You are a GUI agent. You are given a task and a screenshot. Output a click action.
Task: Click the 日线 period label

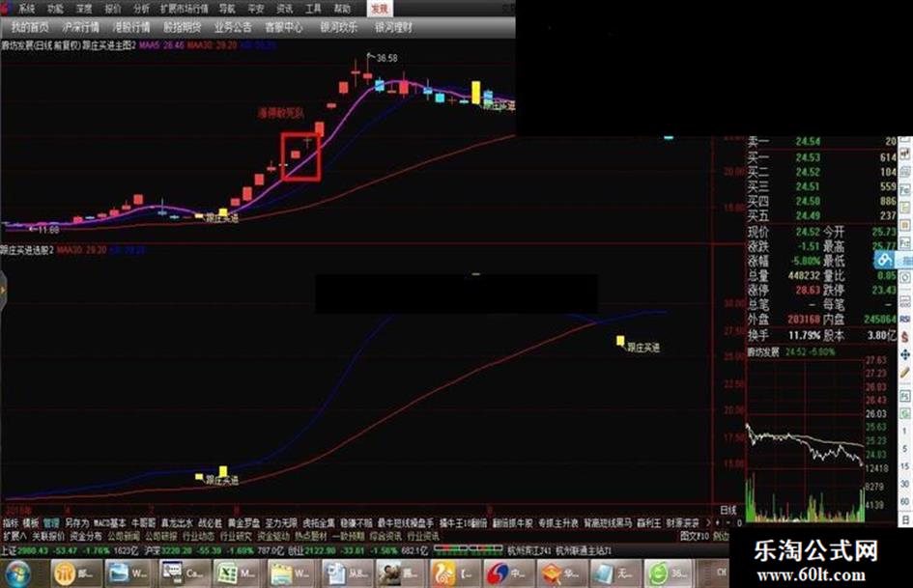click(728, 510)
